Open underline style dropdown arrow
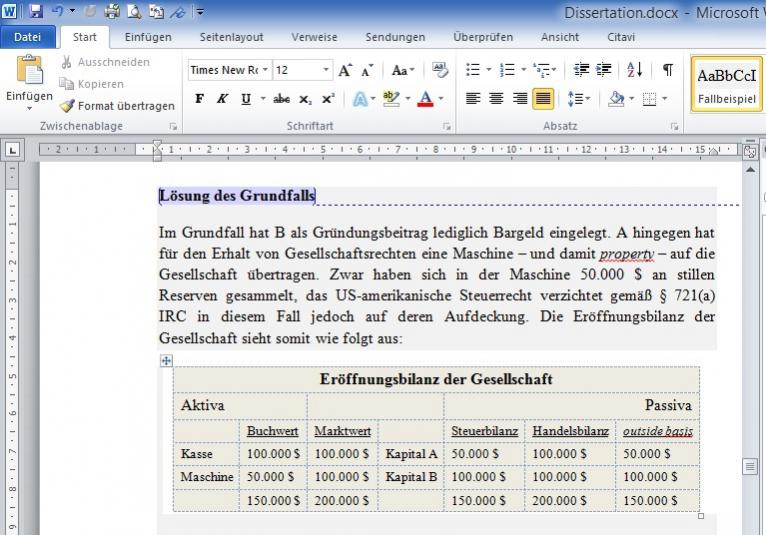The image size is (766, 535). tap(263, 99)
